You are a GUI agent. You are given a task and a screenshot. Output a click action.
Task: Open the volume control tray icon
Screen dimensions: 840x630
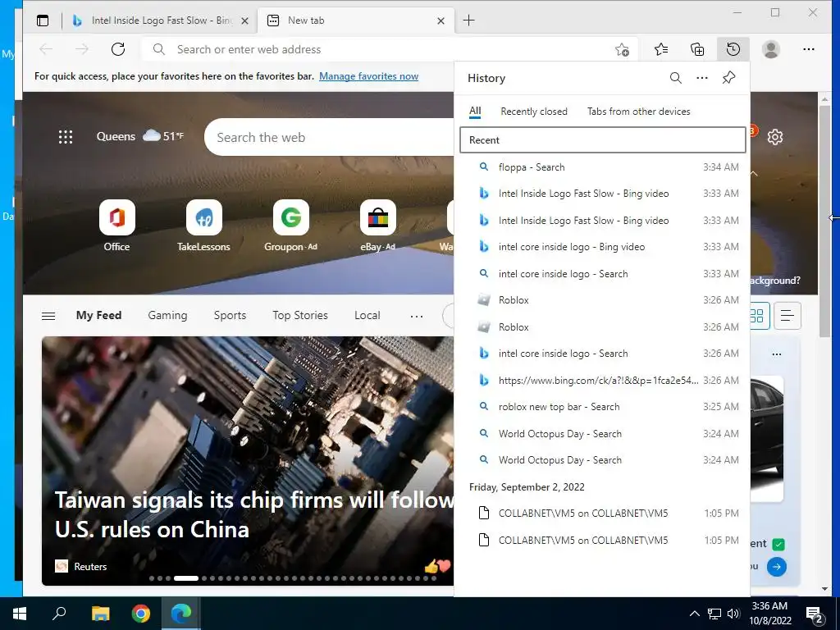(x=733, y=614)
